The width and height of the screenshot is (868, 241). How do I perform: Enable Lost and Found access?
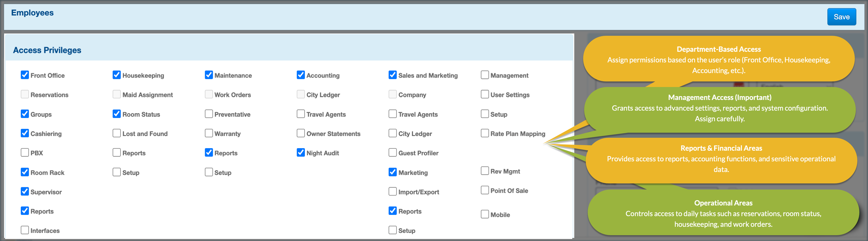[x=117, y=133]
